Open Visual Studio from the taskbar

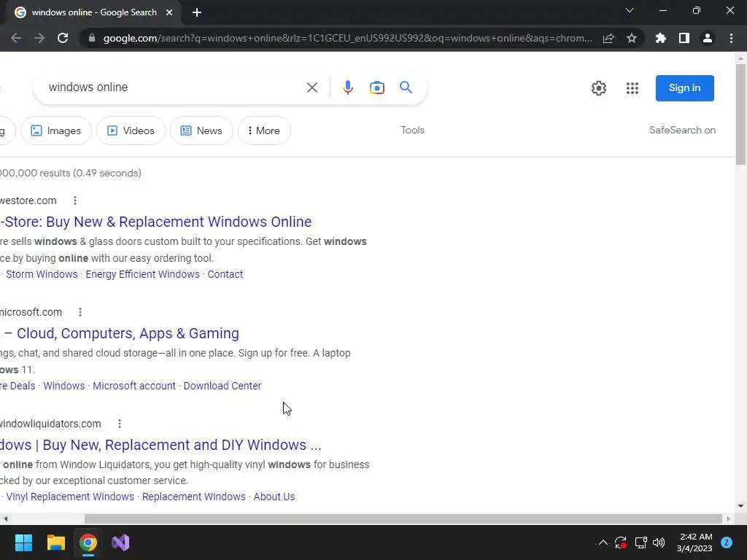pyautogui.click(x=120, y=542)
